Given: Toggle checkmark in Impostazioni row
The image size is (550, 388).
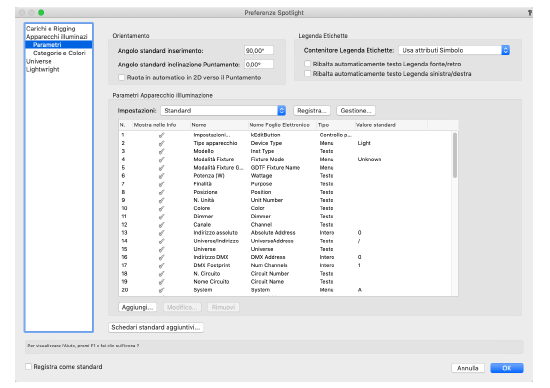Looking at the screenshot, I should tap(161, 135).
